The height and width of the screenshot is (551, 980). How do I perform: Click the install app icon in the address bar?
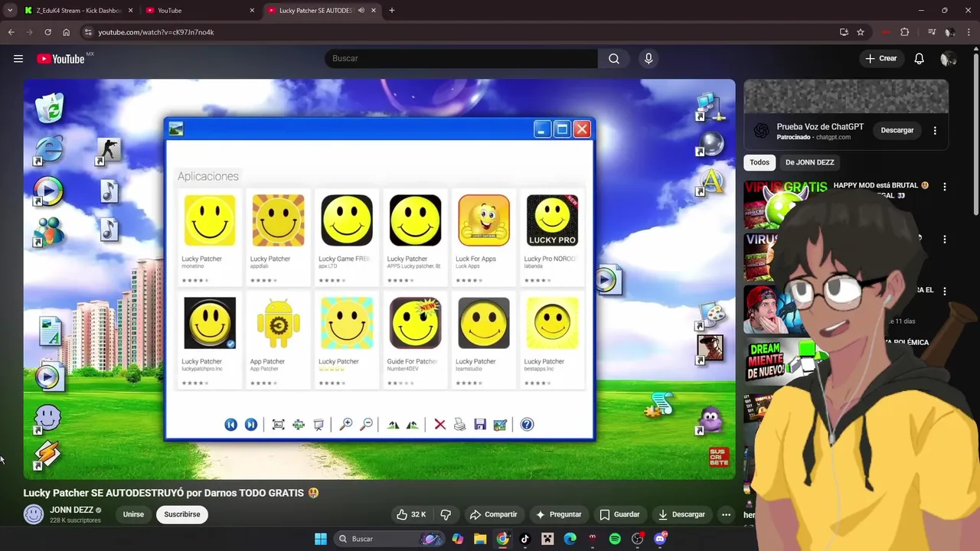[844, 32]
